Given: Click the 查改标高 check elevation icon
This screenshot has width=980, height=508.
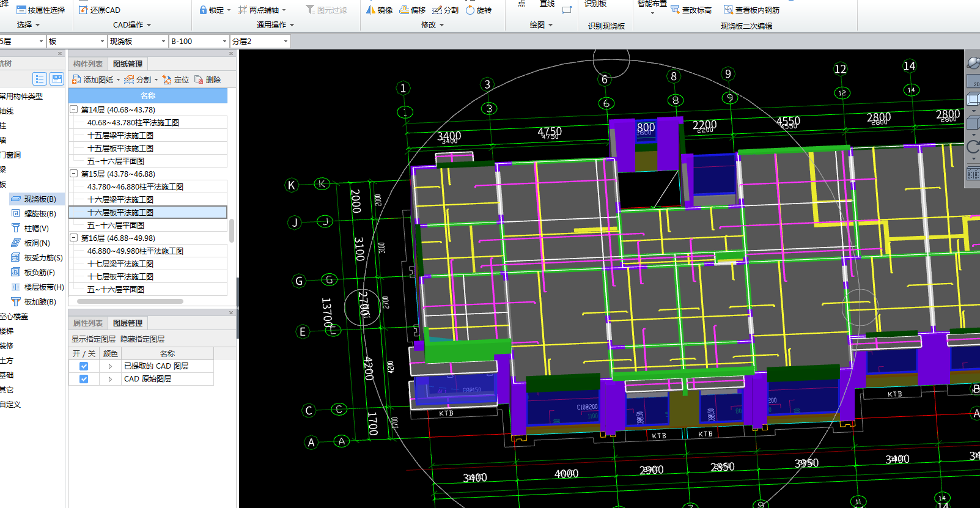Looking at the screenshot, I should [675, 10].
